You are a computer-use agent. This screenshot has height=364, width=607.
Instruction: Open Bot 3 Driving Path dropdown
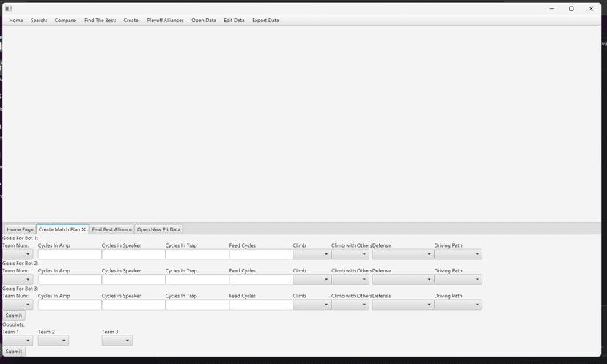458,305
